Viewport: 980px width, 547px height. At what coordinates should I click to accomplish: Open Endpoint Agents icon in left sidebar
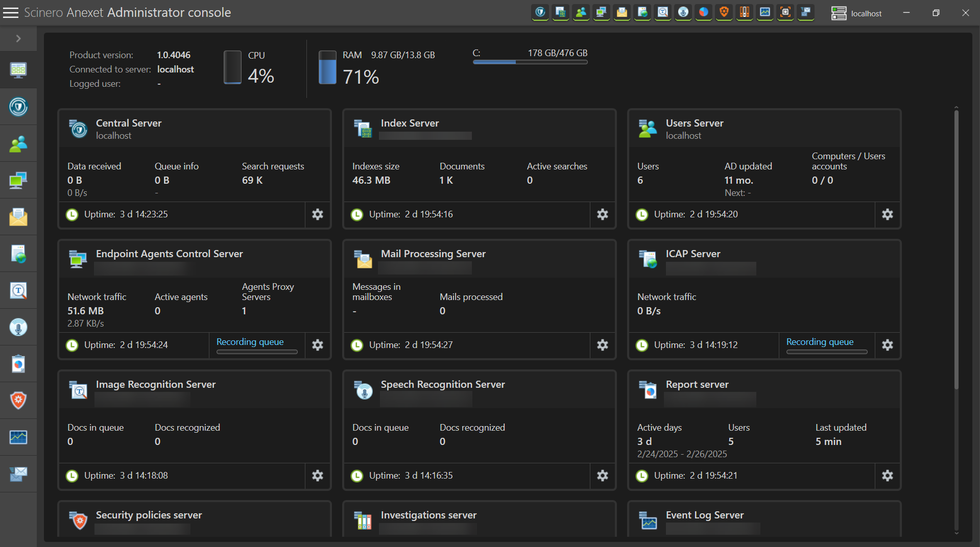(18, 181)
